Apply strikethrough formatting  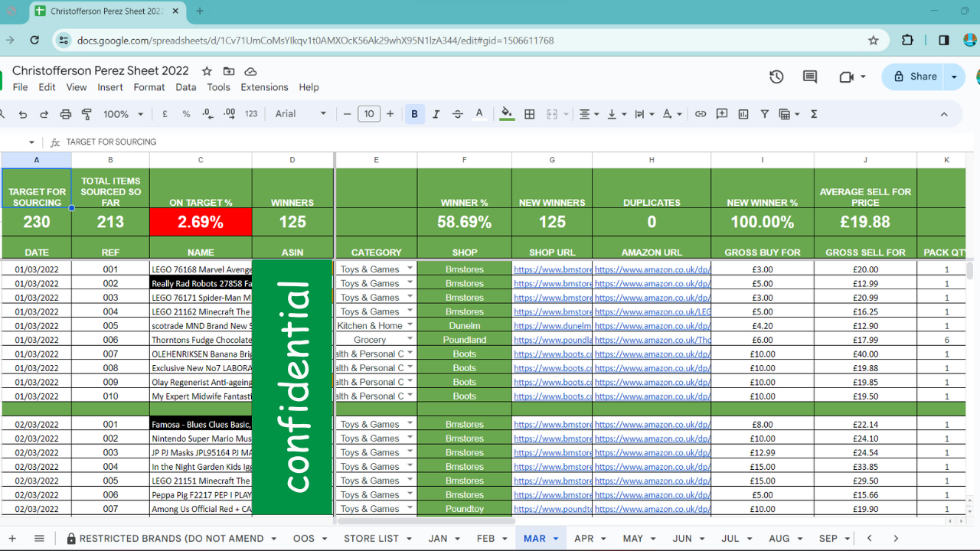pyautogui.click(x=457, y=114)
